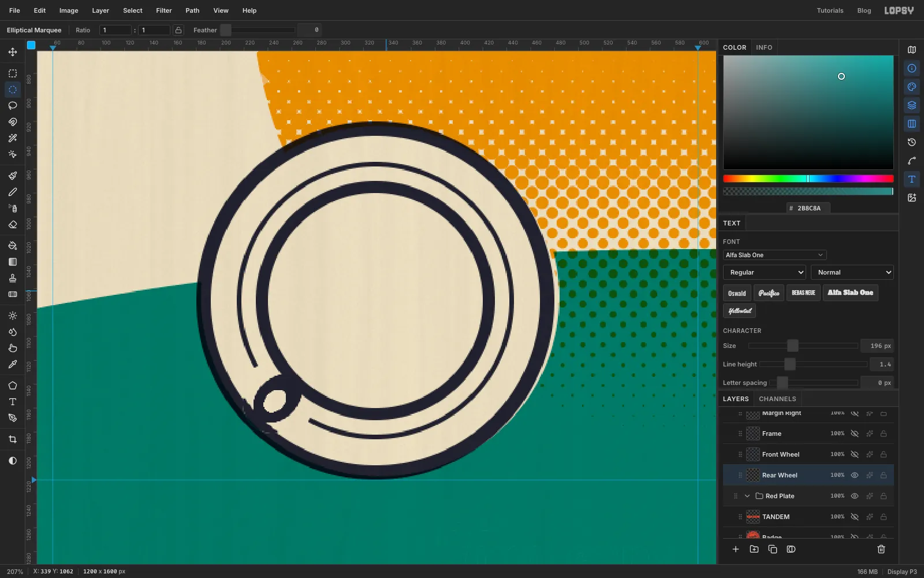Choose the Paint Bucket tool
Image resolution: width=924 pixels, height=578 pixels.
coord(13,246)
